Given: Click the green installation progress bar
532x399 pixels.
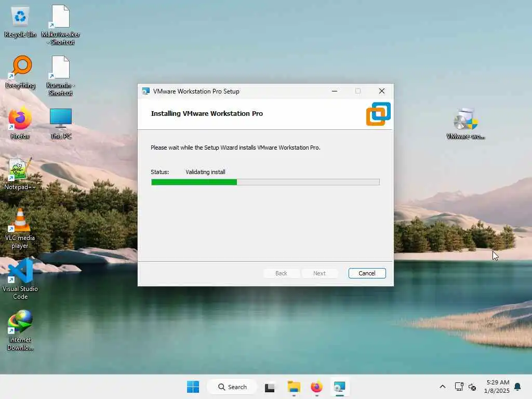Looking at the screenshot, I should click(x=265, y=182).
